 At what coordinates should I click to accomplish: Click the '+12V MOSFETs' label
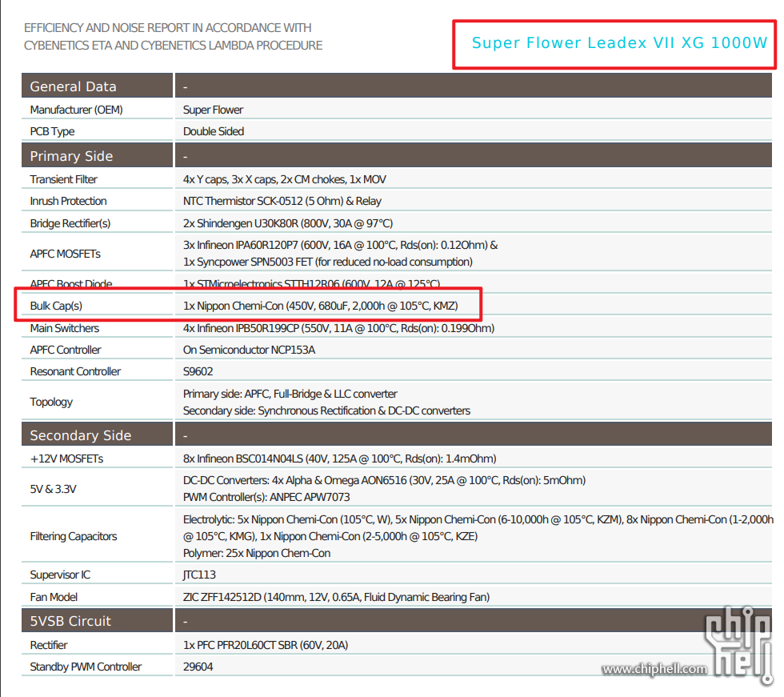[66, 459]
